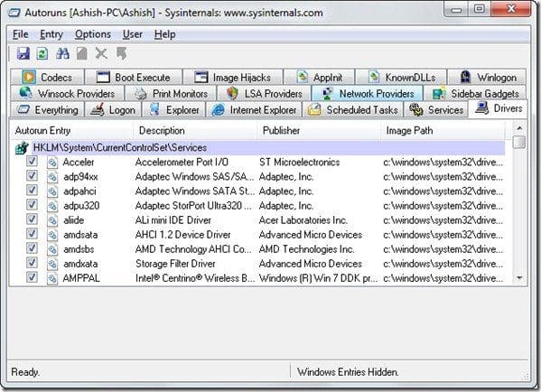Open the Explorer tab

174,109
